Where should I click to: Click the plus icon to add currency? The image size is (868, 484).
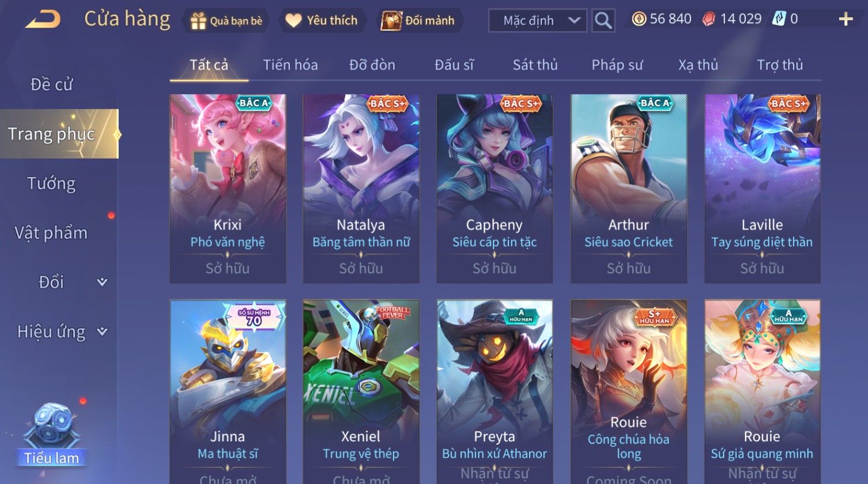tap(845, 19)
